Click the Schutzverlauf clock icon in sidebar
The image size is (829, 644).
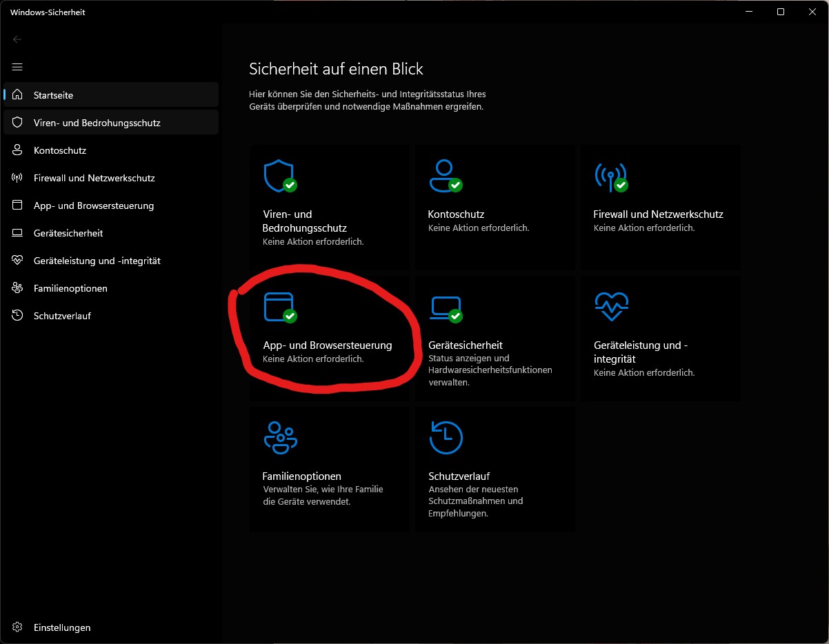point(17,315)
